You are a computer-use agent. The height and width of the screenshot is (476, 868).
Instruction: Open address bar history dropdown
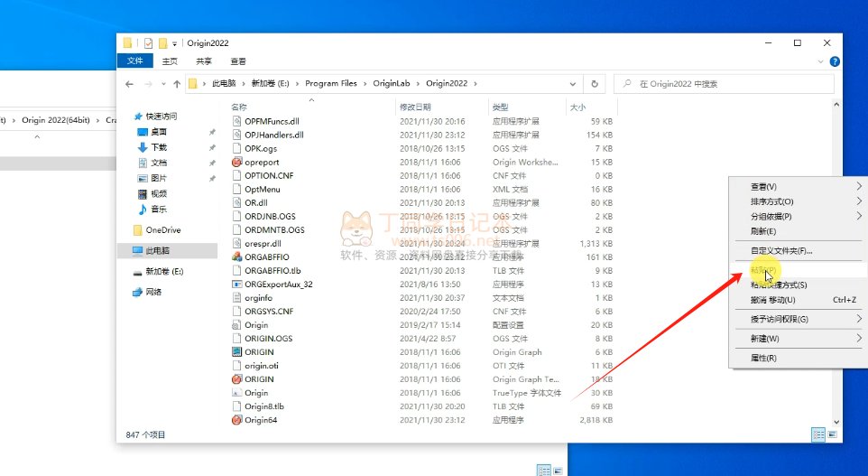pyautogui.click(x=572, y=84)
